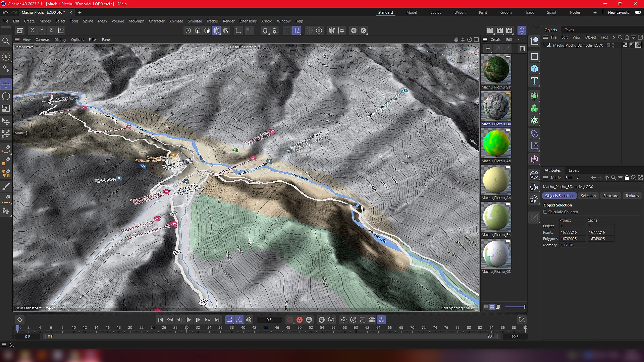This screenshot has width=644, height=362.
Task: Toggle Z axis lock
Action: (x=51, y=30)
